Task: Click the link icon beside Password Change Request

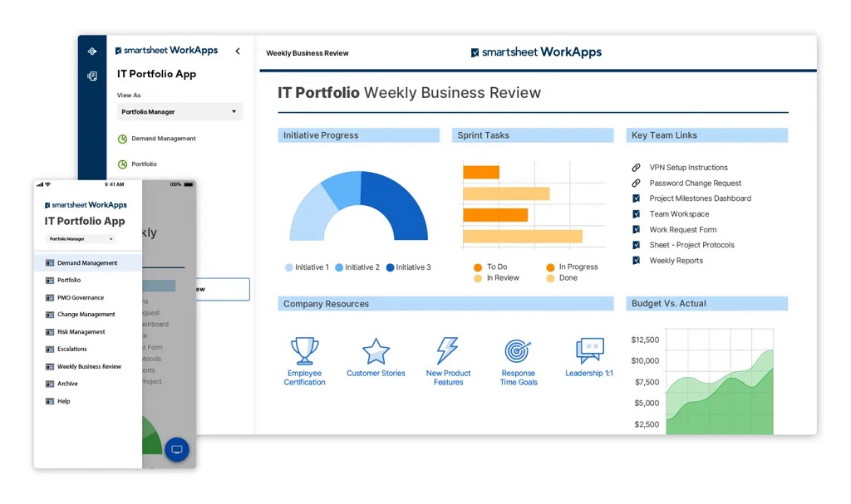Action: [x=636, y=183]
